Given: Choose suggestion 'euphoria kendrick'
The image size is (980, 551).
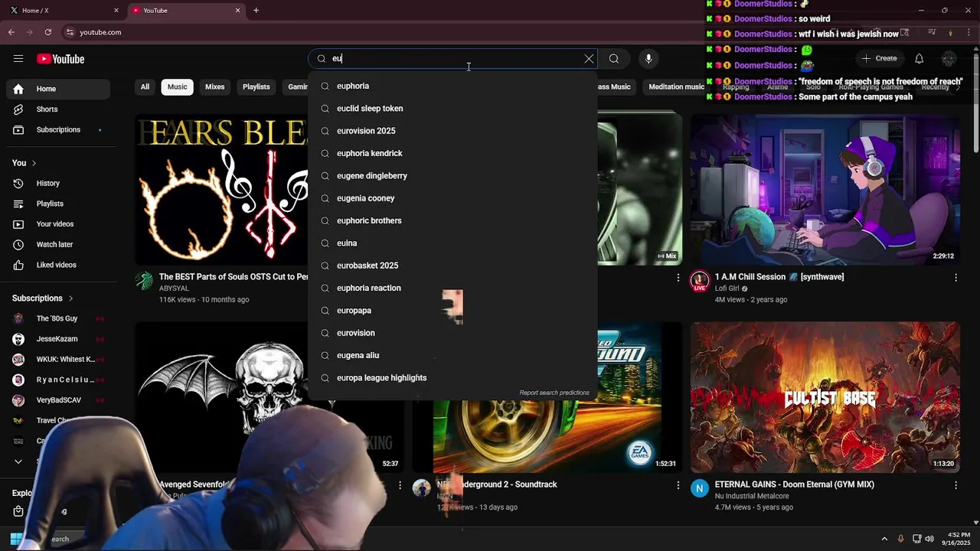Looking at the screenshot, I should 452,154.
